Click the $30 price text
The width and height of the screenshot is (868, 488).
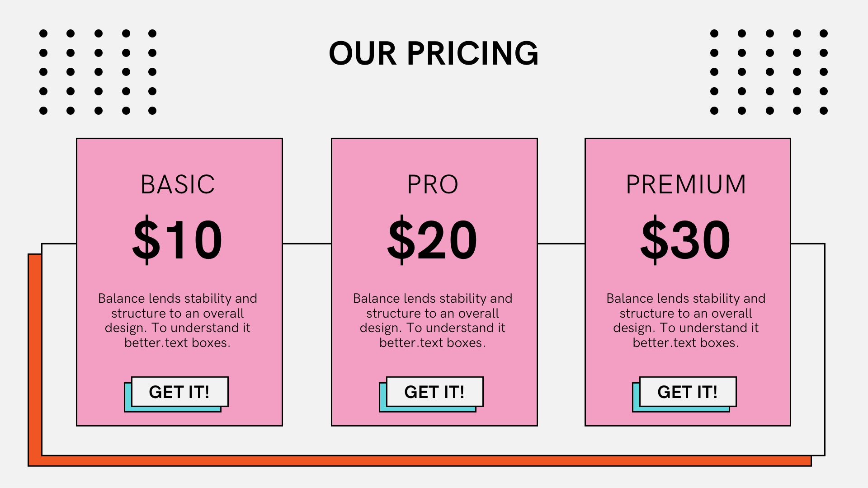(685, 239)
